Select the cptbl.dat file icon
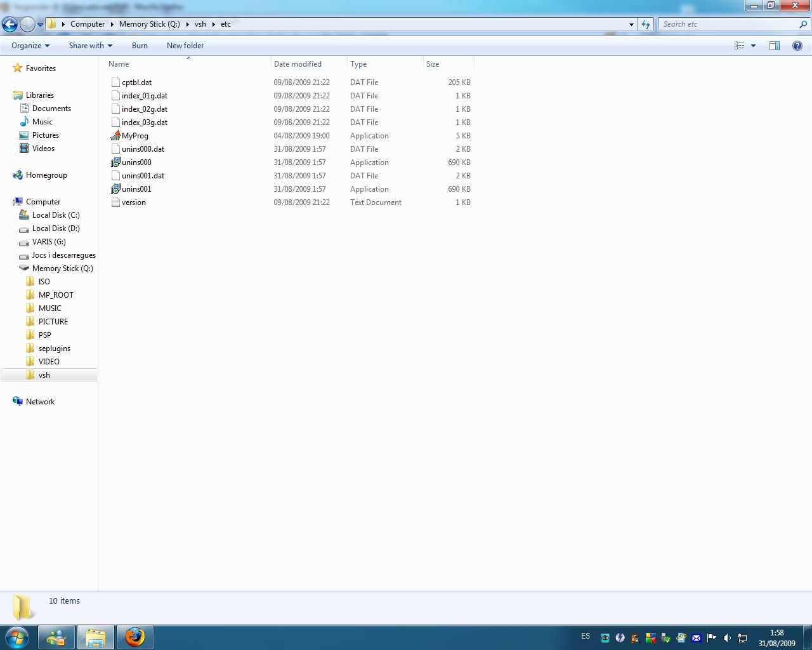812x650 pixels. click(x=115, y=83)
